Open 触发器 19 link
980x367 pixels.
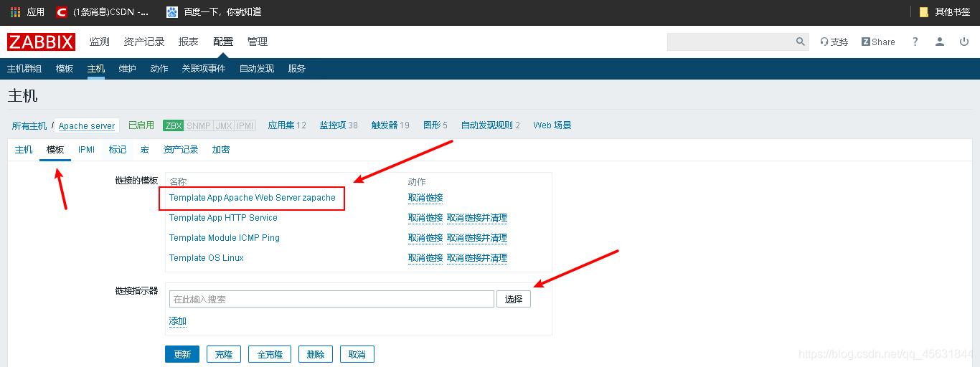(390, 125)
